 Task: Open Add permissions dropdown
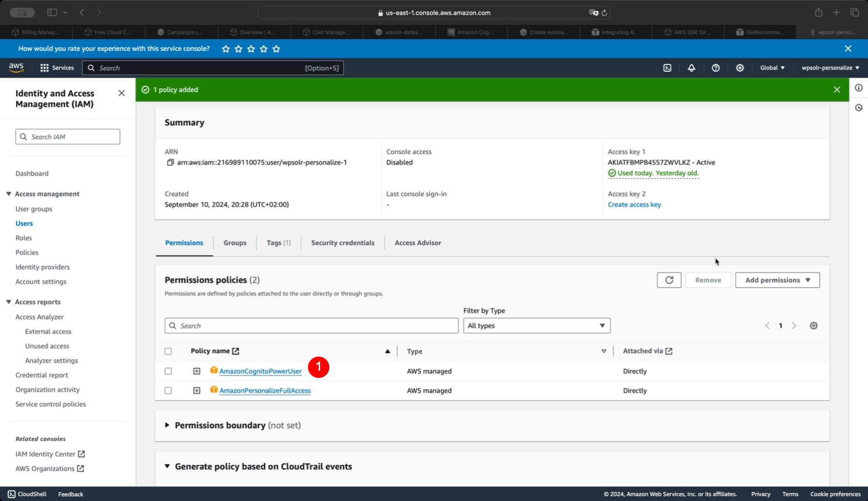777,280
